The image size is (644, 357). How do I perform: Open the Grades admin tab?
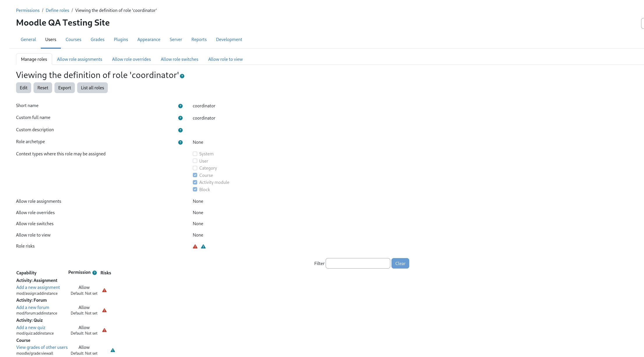97,40
